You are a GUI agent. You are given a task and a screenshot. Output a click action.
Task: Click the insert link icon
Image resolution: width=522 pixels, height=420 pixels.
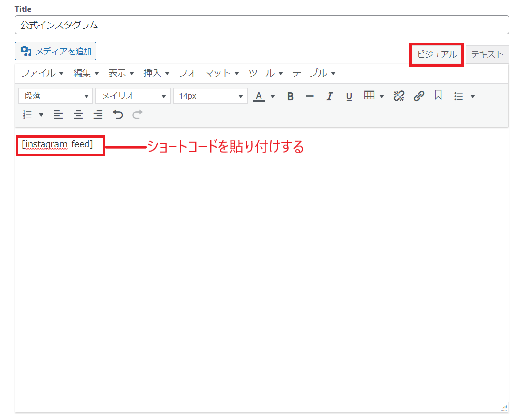pyautogui.click(x=419, y=96)
